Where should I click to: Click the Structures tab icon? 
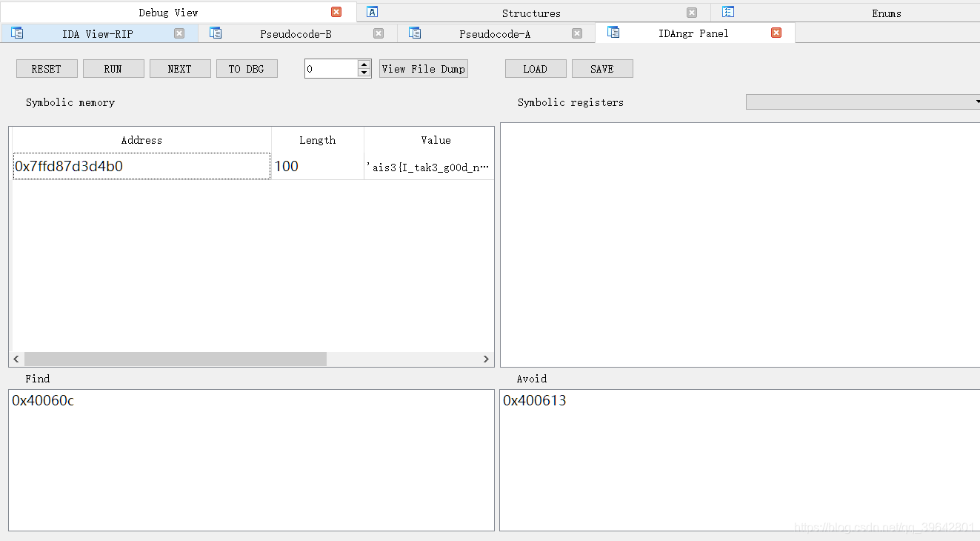point(373,12)
